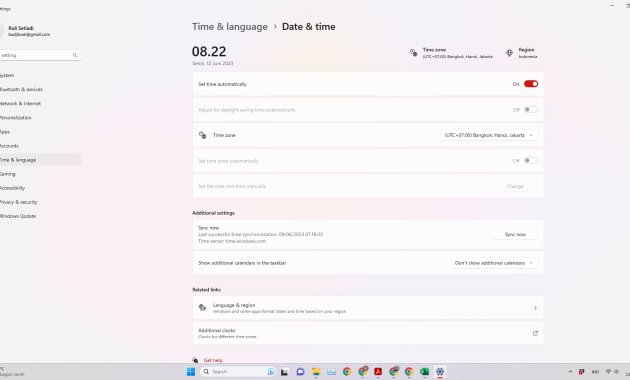Click the volume speaker tray icon
The image size is (630, 380).
pyautogui.click(x=616, y=372)
